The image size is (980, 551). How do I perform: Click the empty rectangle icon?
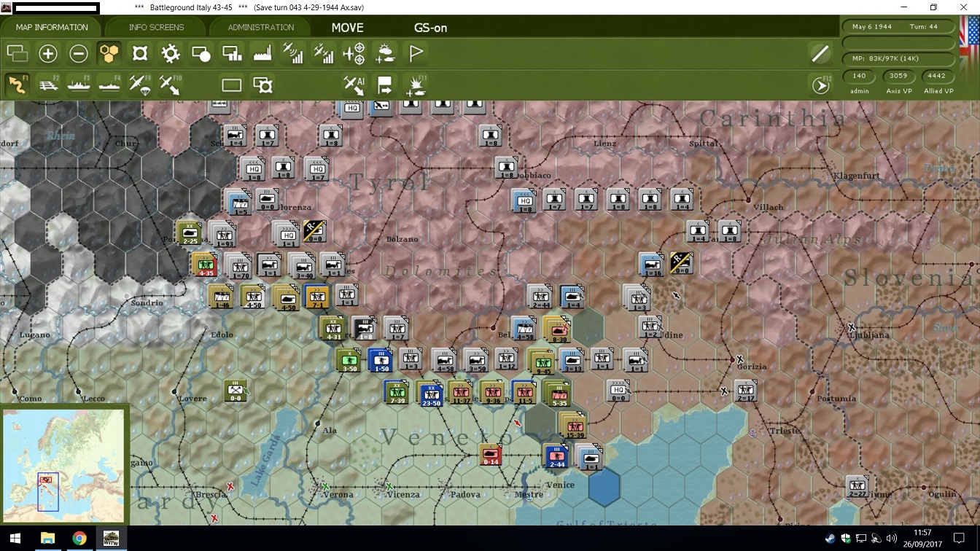tap(232, 85)
